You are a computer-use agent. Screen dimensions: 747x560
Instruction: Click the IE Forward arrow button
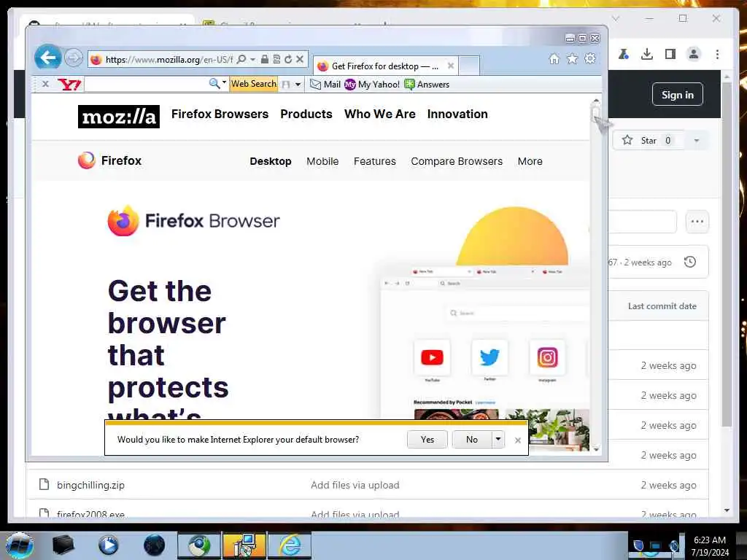74,58
